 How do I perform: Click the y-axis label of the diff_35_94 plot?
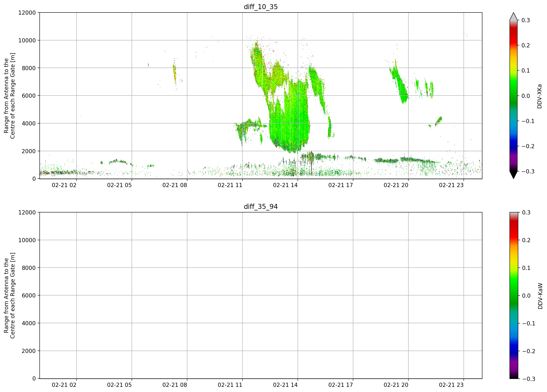9,295
